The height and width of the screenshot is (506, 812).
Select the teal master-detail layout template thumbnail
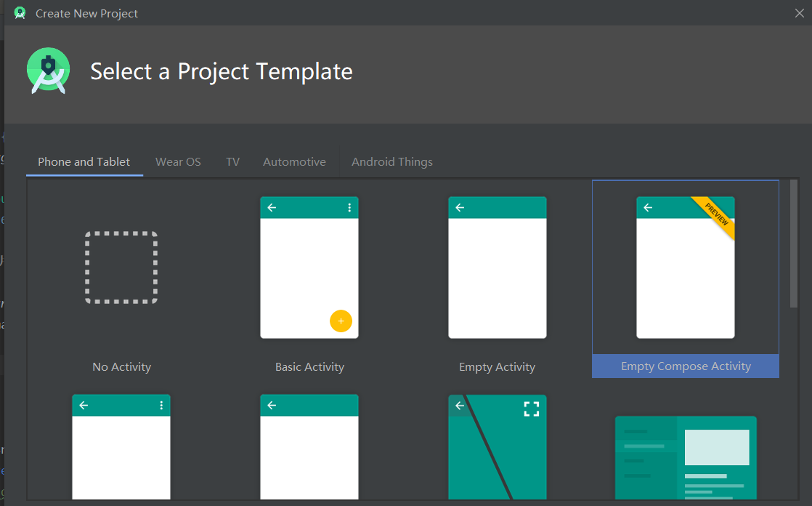click(x=686, y=457)
